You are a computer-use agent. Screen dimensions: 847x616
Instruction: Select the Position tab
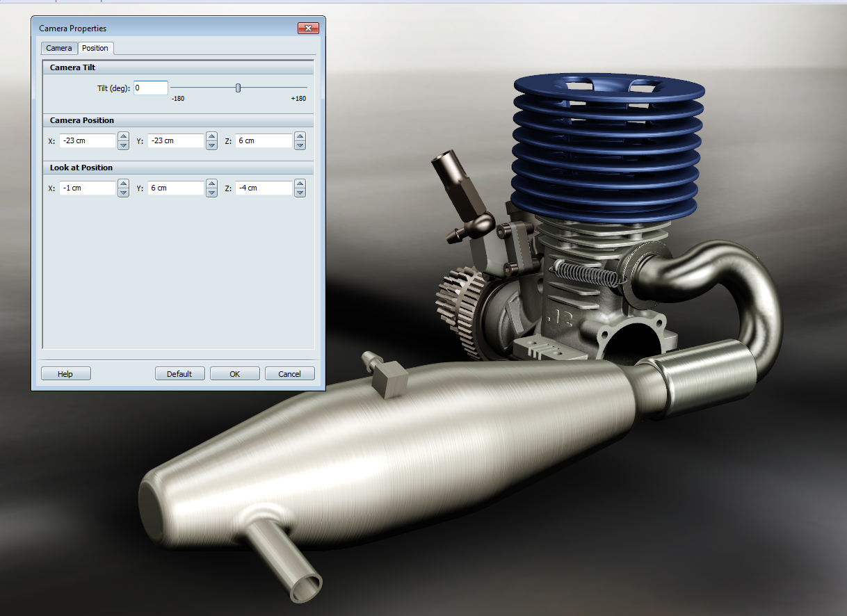pyautogui.click(x=95, y=48)
